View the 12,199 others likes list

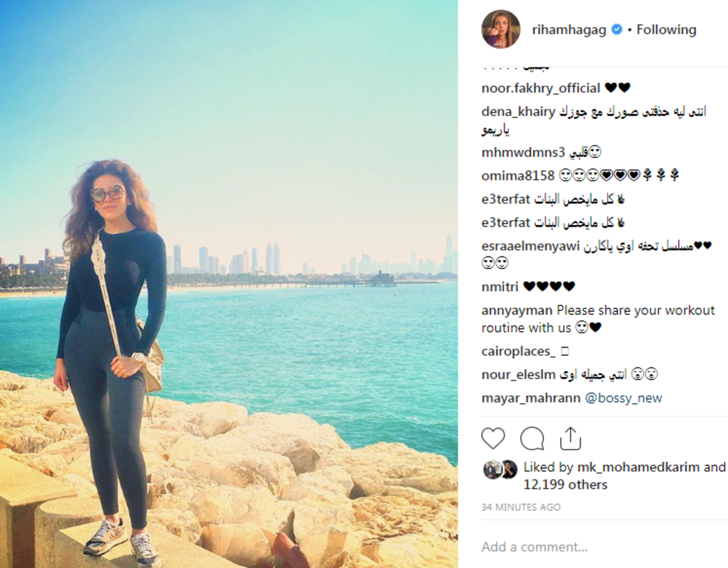click(565, 485)
